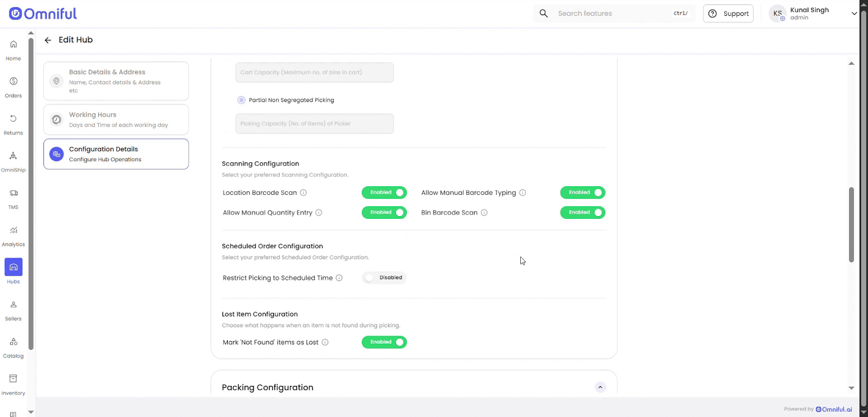Go to Returns in sidebar
This screenshot has height=417, width=868.
[14, 124]
